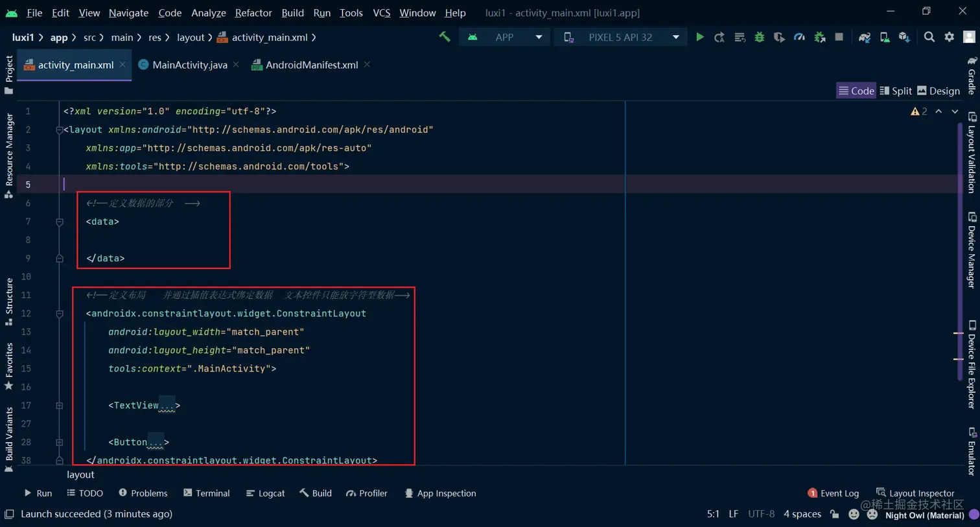Open the Device Manager toolbar icon
This screenshot has height=527, width=980.
pos(885,37)
